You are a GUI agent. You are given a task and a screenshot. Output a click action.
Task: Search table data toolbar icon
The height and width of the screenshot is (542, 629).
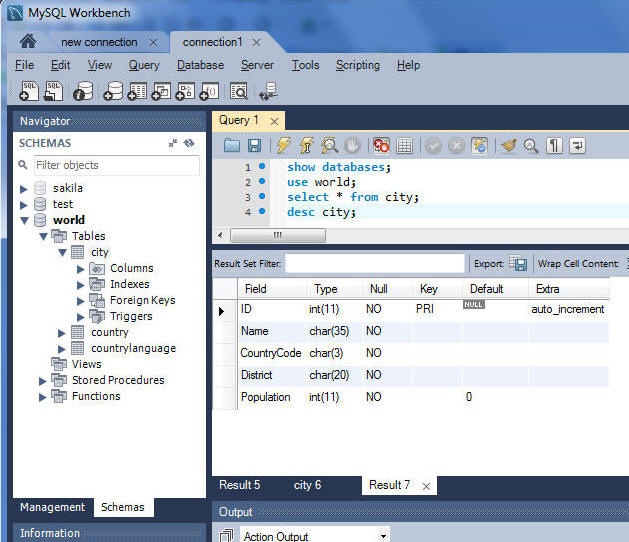pos(239,91)
